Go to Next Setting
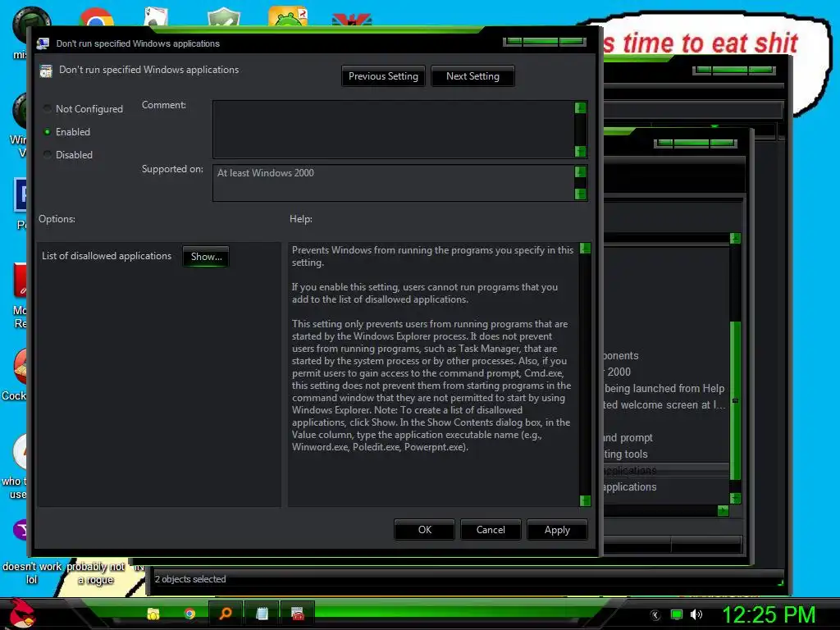Image resolution: width=840 pixels, height=630 pixels. point(472,76)
